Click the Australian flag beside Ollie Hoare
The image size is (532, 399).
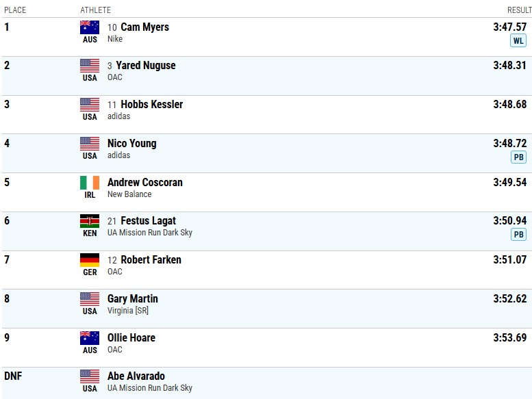[90, 338]
